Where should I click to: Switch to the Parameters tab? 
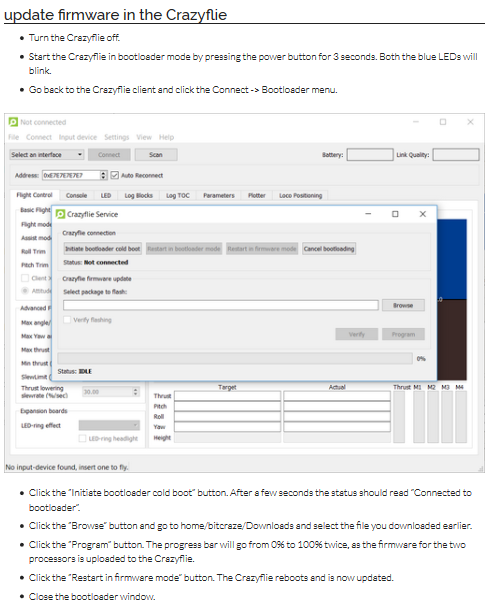click(219, 196)
